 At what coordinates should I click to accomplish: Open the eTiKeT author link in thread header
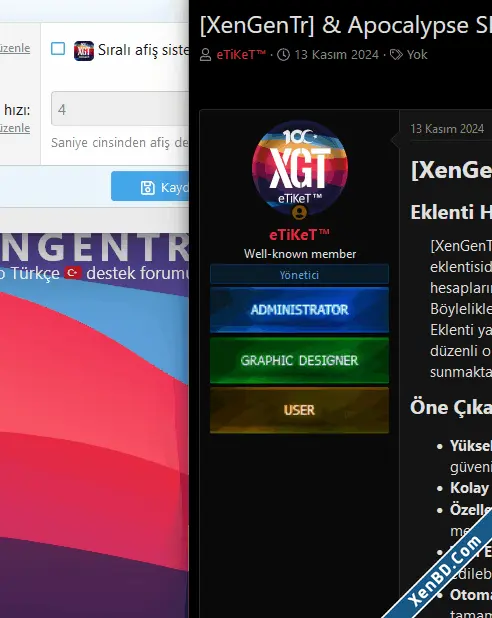click(241, 54)
